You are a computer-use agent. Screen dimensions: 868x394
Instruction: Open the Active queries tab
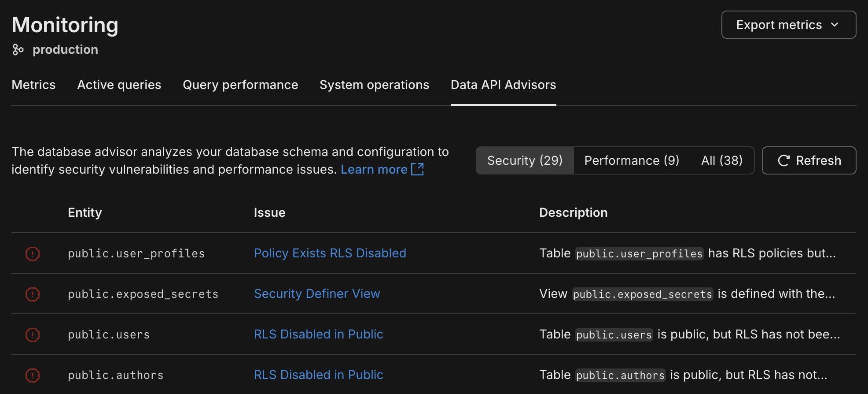(x=119, y=85)
